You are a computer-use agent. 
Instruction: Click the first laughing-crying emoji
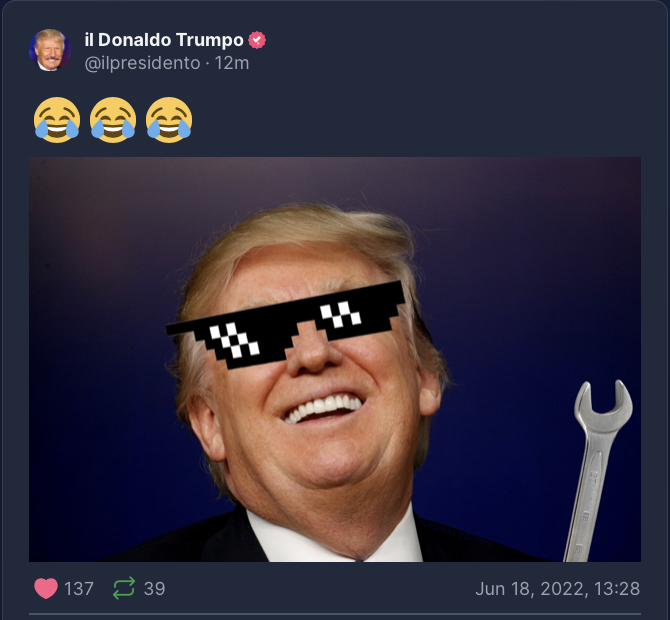coord(57,120)
